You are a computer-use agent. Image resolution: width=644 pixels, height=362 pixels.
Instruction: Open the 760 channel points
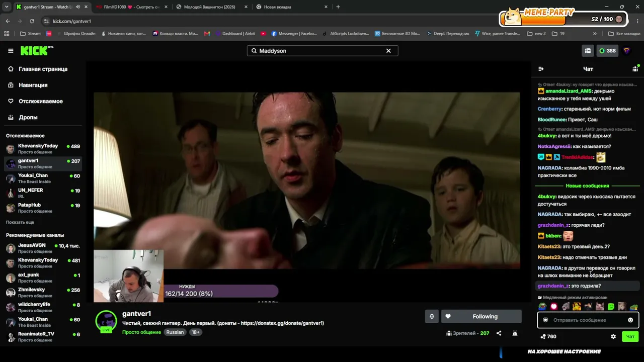[548, 336]
